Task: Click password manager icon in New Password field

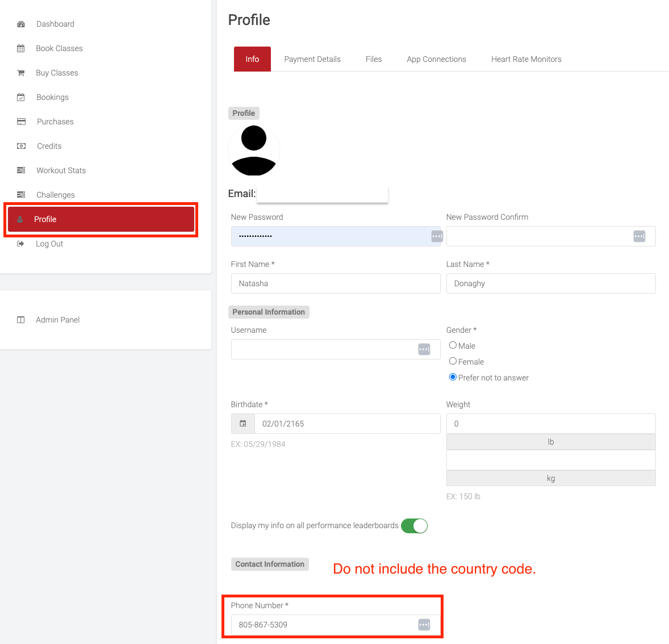Action: [x=437, y=236]
